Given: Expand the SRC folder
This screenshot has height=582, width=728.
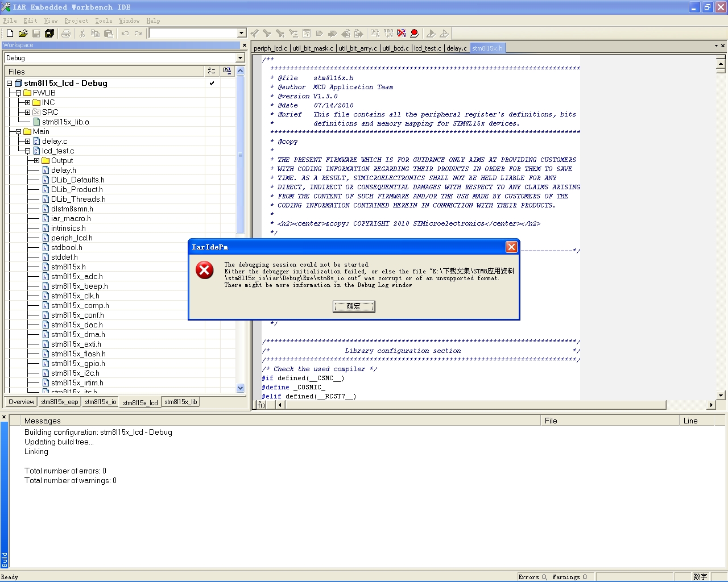Looking at the screenshot, I should (27, 112).
